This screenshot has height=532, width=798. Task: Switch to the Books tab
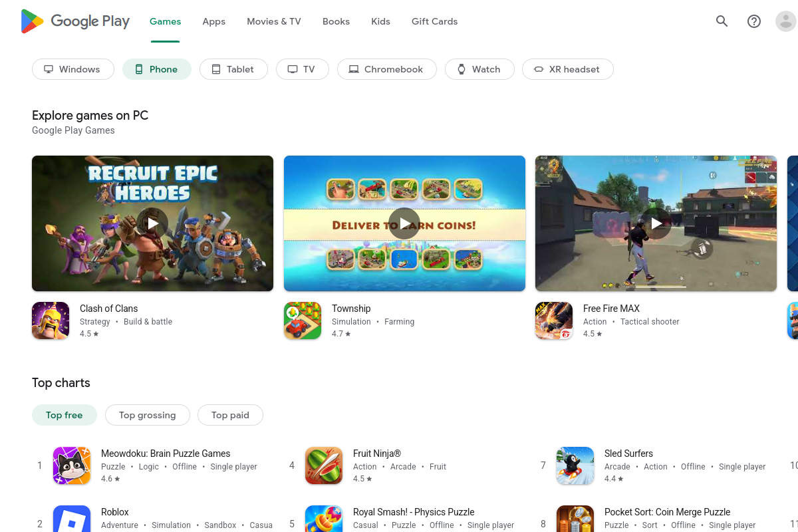click(336, 21)
